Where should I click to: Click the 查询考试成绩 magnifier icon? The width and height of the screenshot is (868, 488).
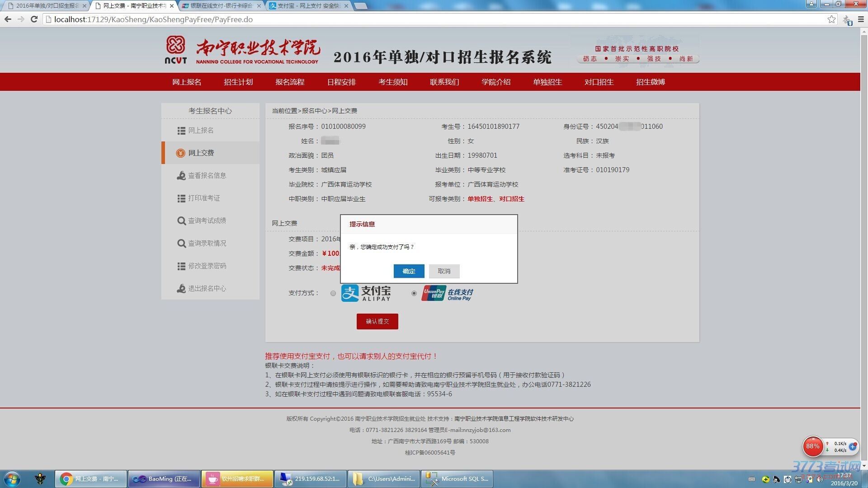[181, 221]
